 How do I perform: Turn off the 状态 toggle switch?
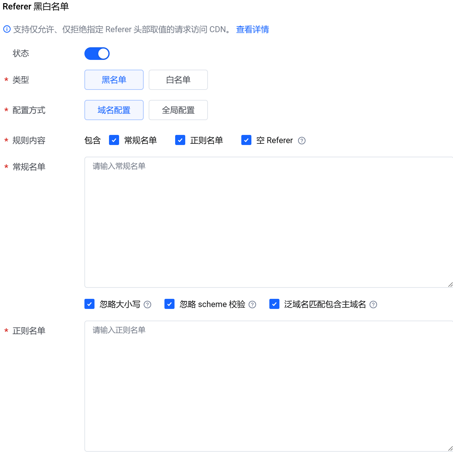97,54
